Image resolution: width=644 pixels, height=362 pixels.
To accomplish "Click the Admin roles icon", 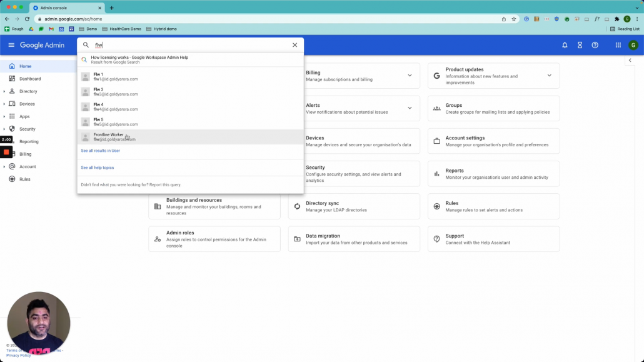I will click(x=158, y=239).
